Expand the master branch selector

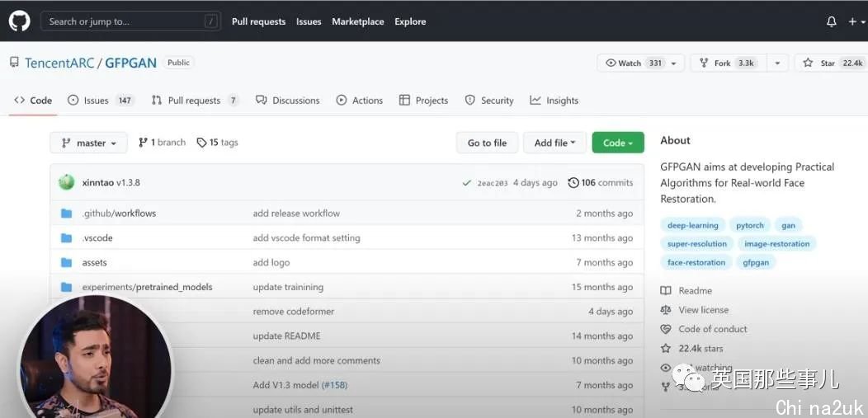[x=88, y=143]
